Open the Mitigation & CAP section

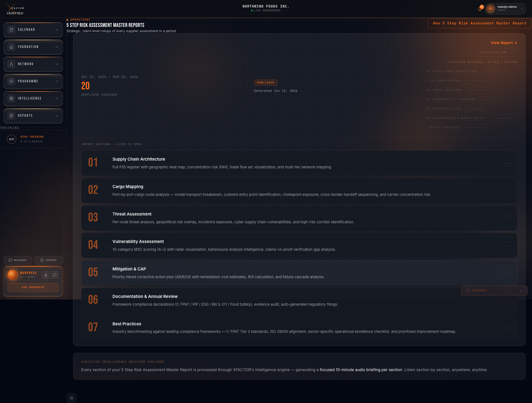pos(299,273)
